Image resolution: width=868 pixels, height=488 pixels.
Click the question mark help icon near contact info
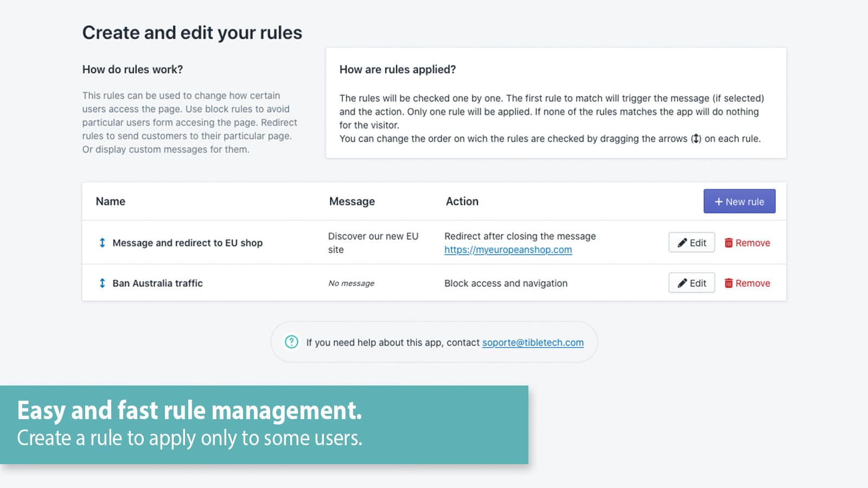pyautogui.click(x=291, y=342)
